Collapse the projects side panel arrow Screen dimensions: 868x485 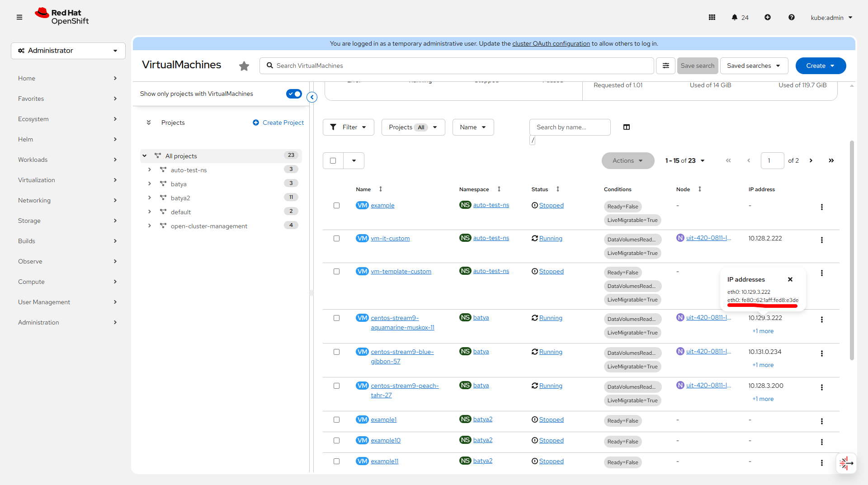click(x=312, y=97)
